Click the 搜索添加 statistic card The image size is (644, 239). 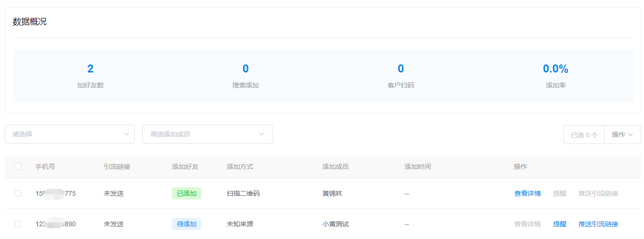click(246, 76)
